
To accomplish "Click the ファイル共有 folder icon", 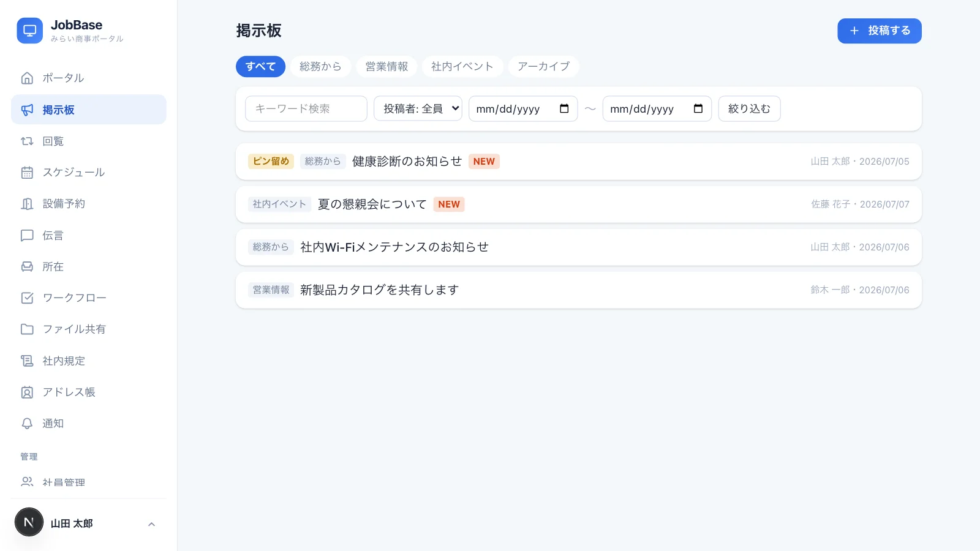I will 27,329.
